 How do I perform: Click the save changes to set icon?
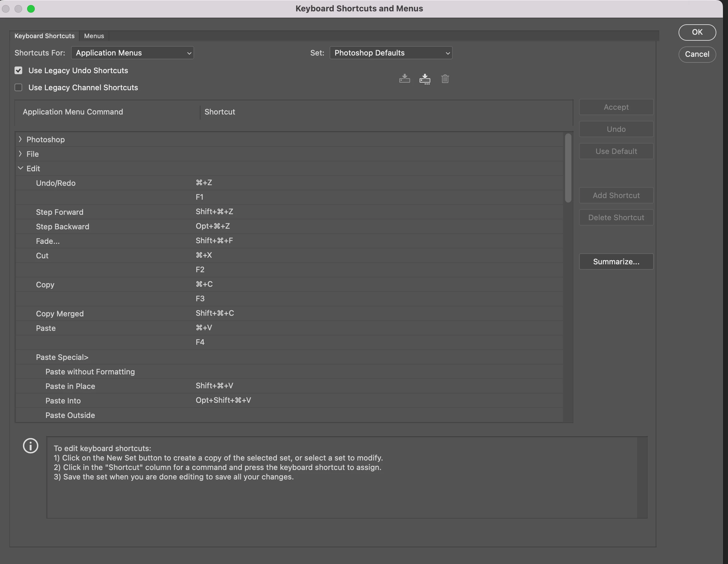point(404,79)
